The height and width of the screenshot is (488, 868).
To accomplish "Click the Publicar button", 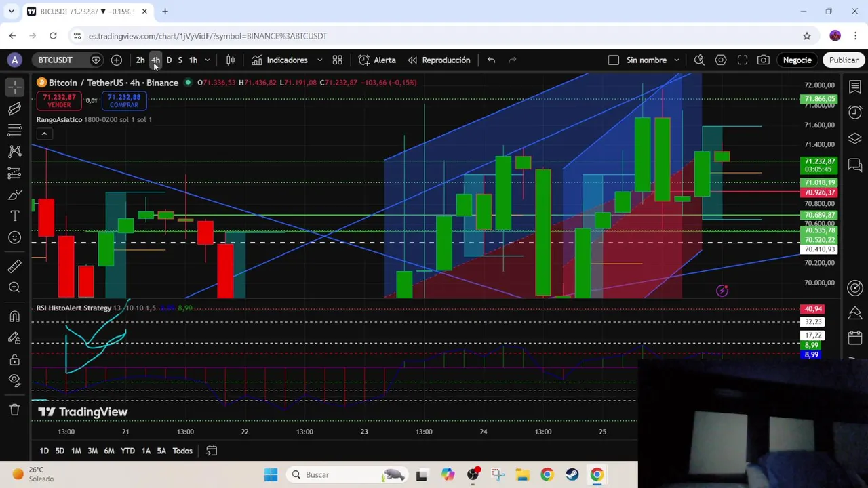I will (x=844, y=60).
